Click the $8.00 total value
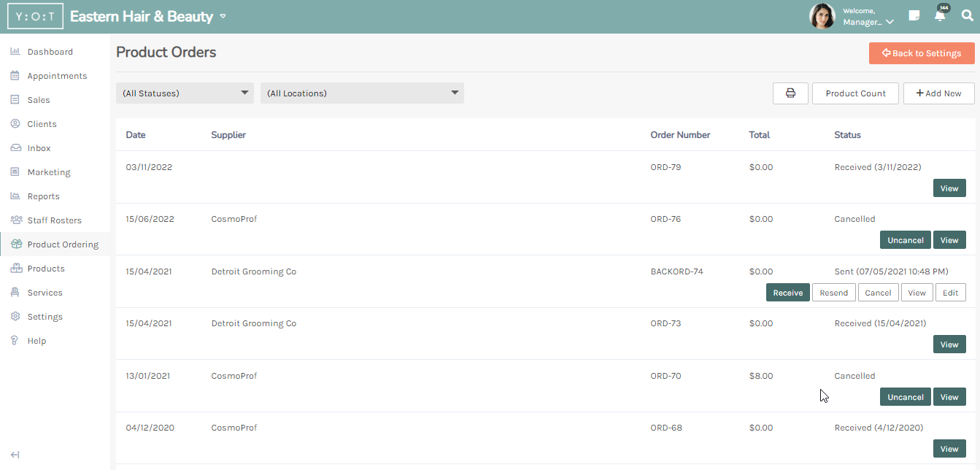This screenshot has width=980, height=470. click(761, 376)
